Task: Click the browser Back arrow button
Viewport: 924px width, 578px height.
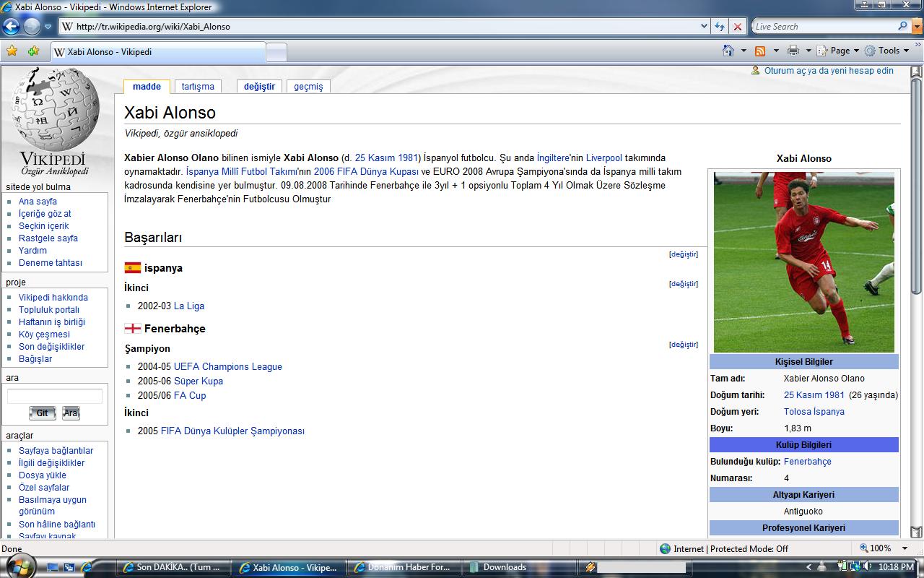Action: pyautogui.click(x=11, y=27)
